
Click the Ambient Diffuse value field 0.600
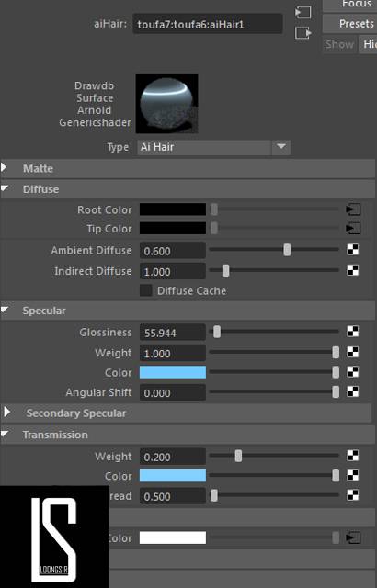tap(173, 251)
